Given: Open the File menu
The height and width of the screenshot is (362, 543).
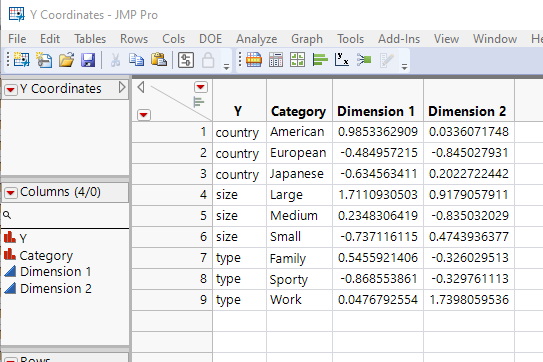Looking at the screenshot, I should pos(17,39).
